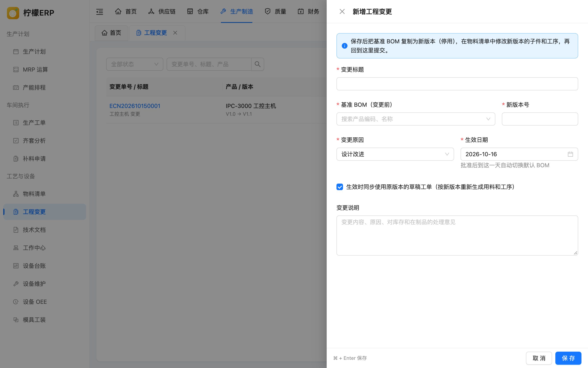The image size is (588, 368).
Task: Switch to 仓库 in the top navigation
Action: pos(198,11)
